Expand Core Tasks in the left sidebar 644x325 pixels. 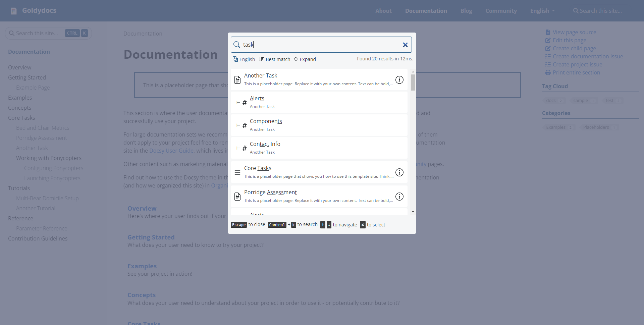coord(21,118)
